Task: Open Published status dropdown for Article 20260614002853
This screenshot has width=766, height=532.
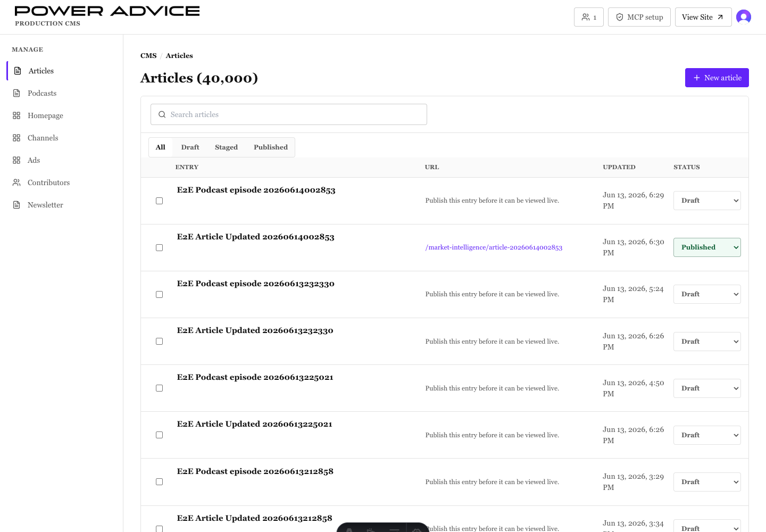Action: tap(707, 247)
